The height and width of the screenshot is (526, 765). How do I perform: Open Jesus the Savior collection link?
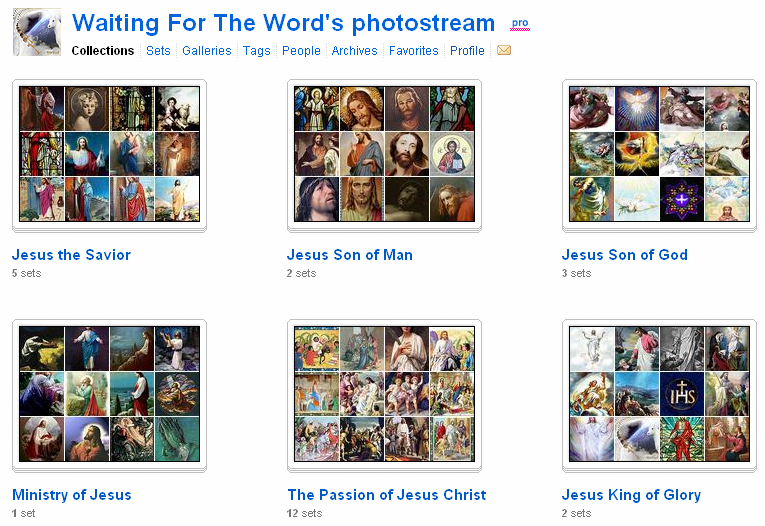71,255
